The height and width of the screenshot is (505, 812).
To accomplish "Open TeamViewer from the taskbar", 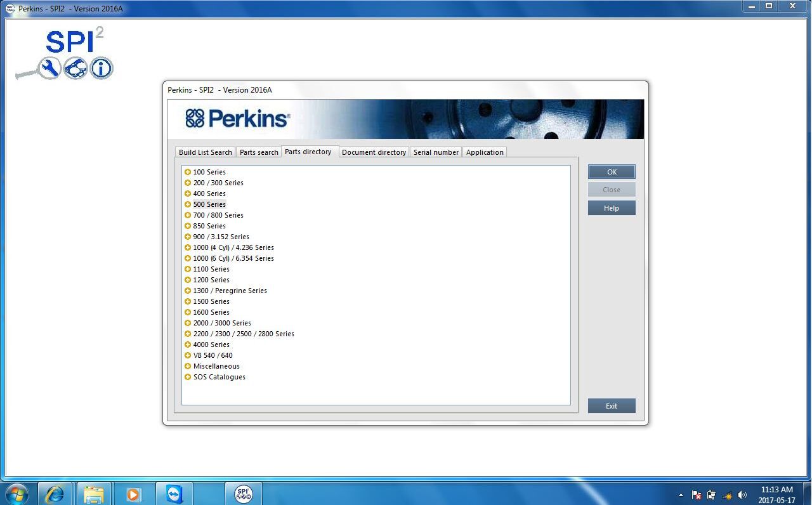I will 174,494.
